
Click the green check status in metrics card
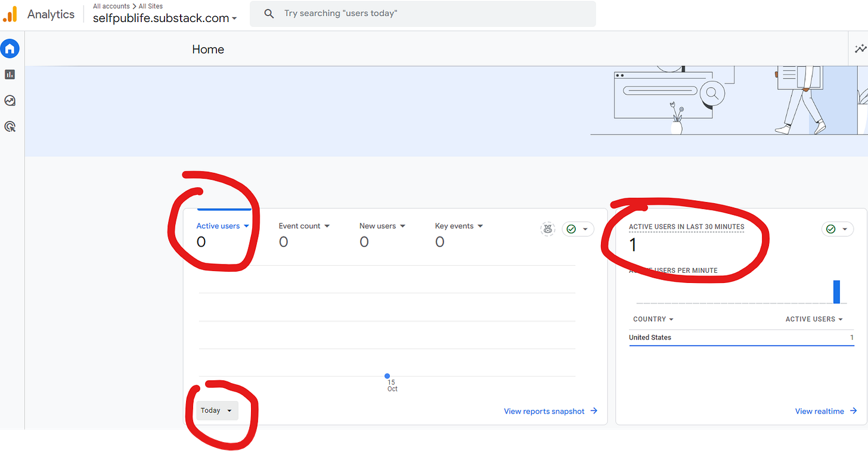[571, 229]
